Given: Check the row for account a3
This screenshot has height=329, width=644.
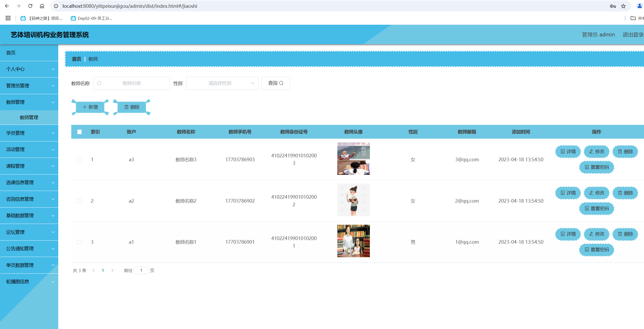Looking at the screenshot, I should pyautogui.click(x=80, y=160).
